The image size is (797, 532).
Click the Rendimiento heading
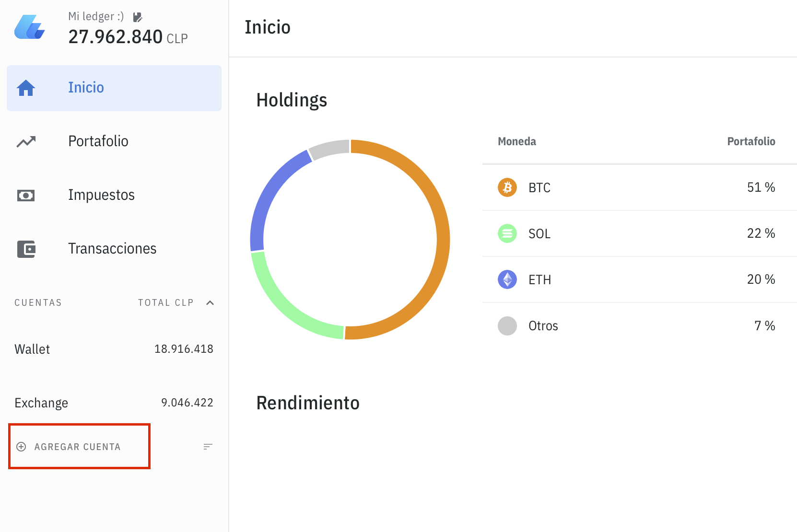click(x=308, y=403)
